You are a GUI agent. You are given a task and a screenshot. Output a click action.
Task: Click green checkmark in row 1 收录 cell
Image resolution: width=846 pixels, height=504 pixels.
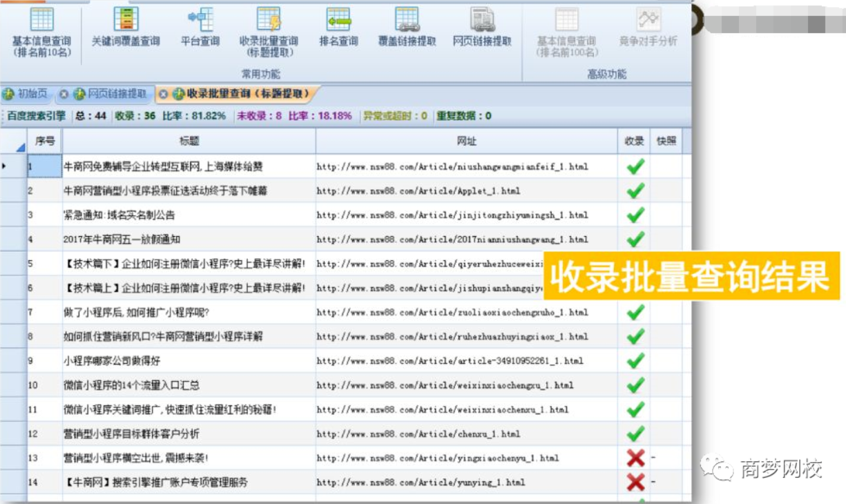(x=635, y=166)
